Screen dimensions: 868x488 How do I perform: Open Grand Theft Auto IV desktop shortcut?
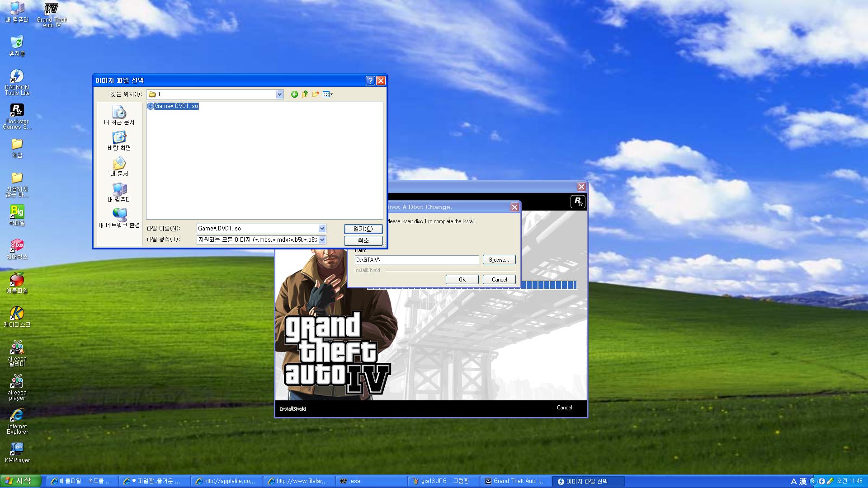[52, 15]
